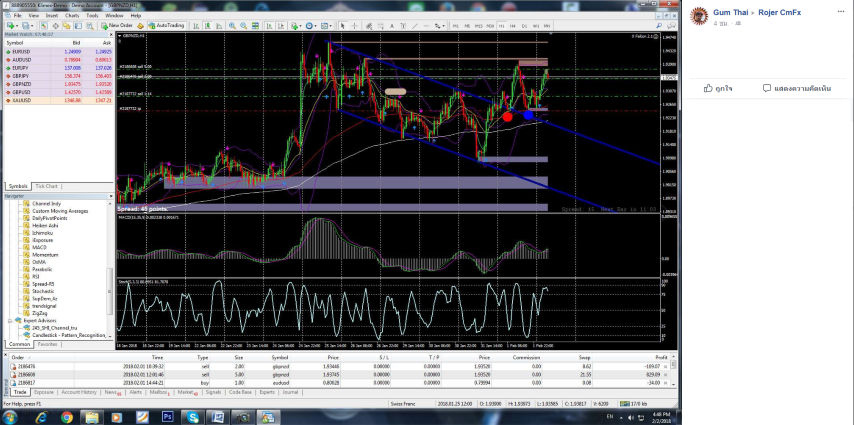Collapse the Expert Advisors tree node

pos(10,321)
